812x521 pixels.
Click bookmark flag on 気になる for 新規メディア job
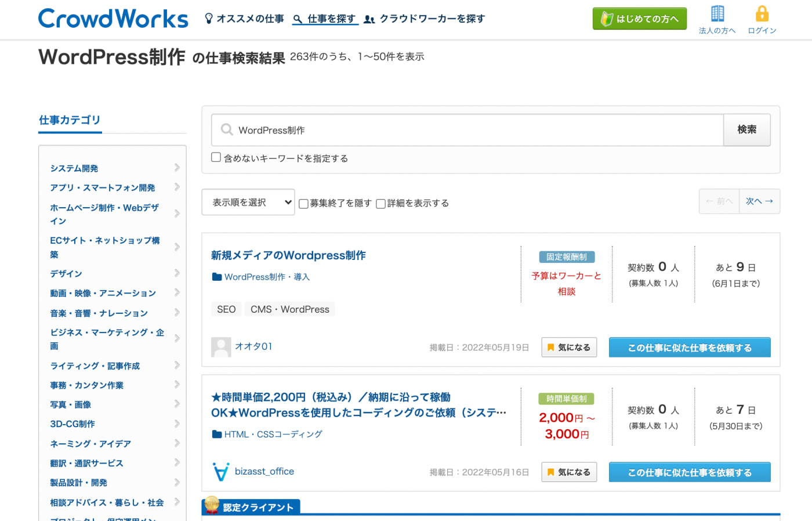pyautogui.click(x=550, y=348)
